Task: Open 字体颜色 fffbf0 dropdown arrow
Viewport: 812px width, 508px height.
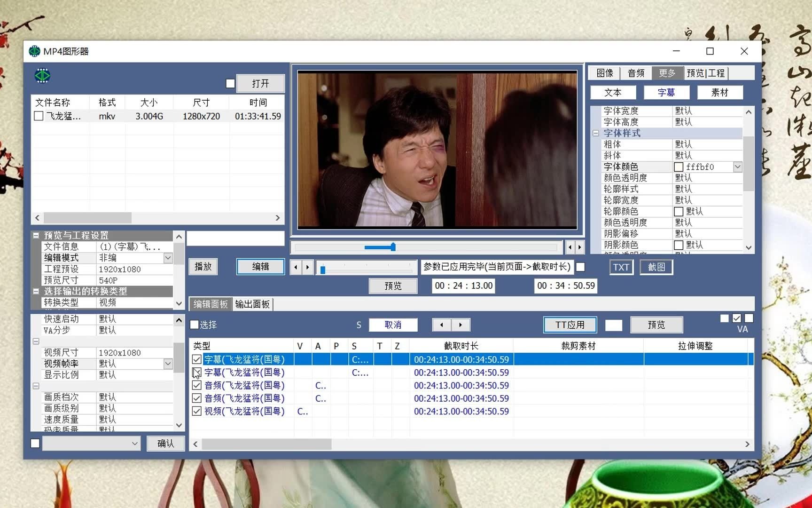Action: tap(737, 167)
